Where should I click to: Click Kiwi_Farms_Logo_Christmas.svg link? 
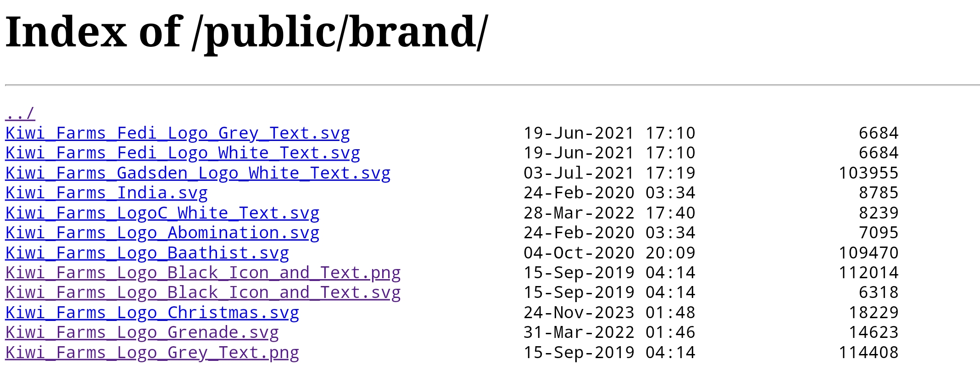(152, 313)
